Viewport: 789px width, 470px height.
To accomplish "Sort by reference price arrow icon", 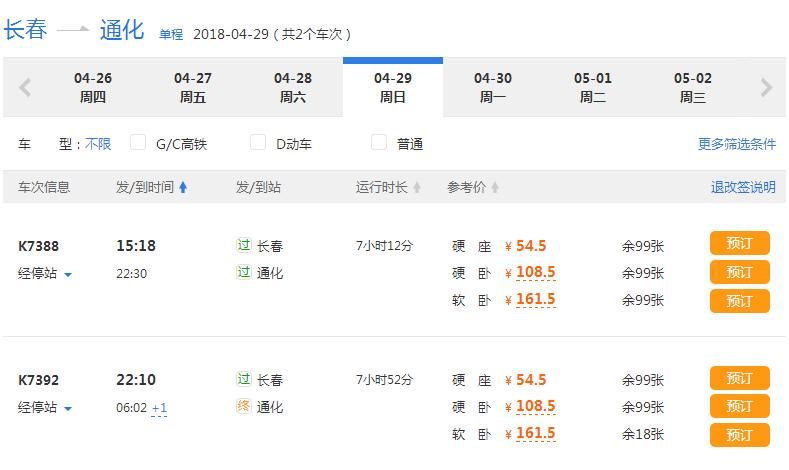I will coord(495,188).
